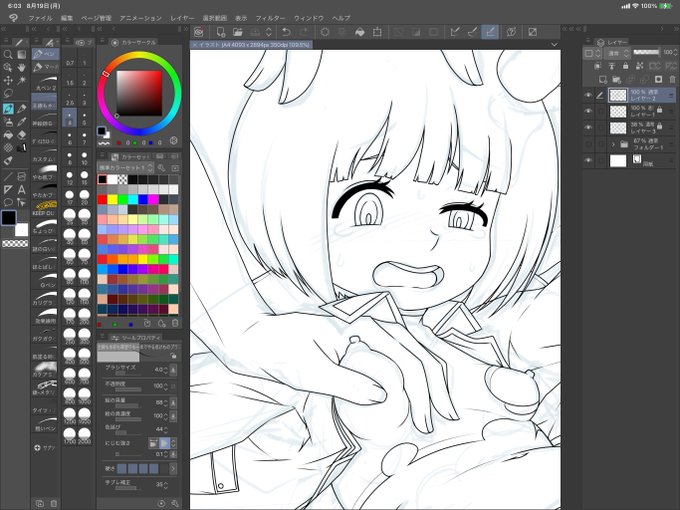Open ファイル menu
The image size is (680, 510).
tap(40, 18)
